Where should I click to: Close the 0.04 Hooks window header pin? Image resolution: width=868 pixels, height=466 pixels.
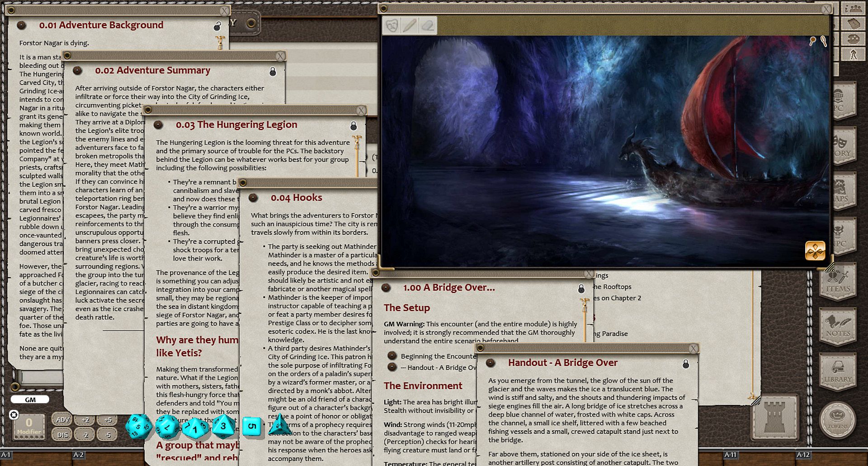[243, 183]
